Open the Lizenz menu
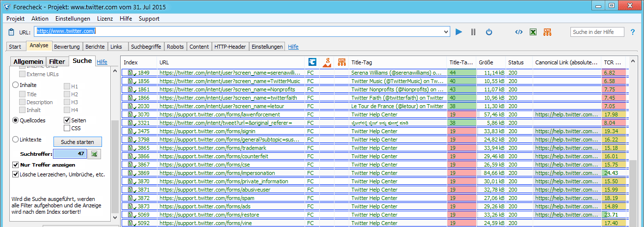 [x=105, y=19]
